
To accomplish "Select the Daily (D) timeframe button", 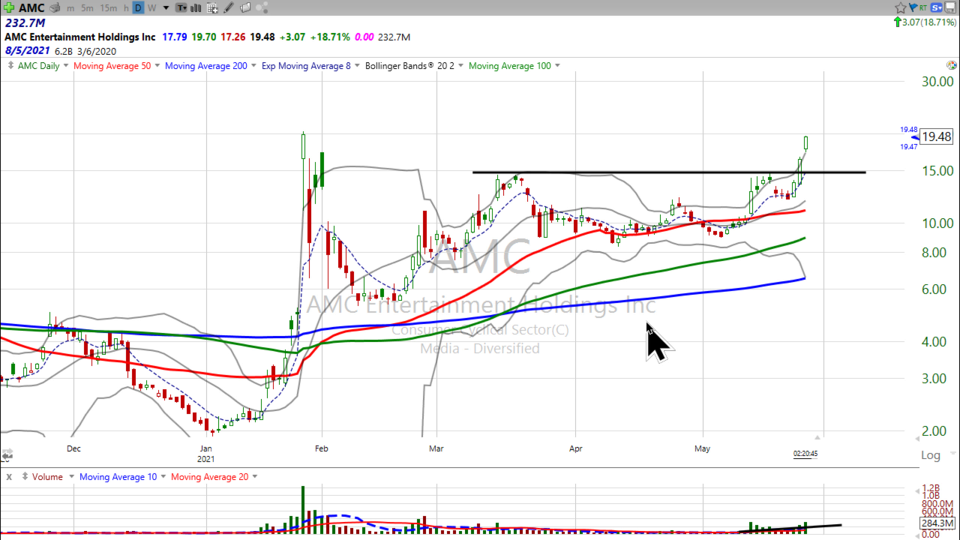I will click(x=138, y=7).
